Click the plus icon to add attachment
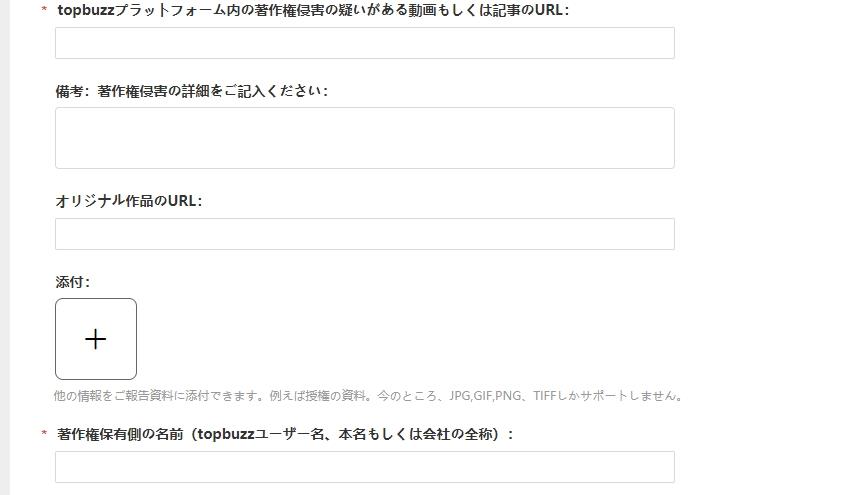 click(x=95, y=339)
